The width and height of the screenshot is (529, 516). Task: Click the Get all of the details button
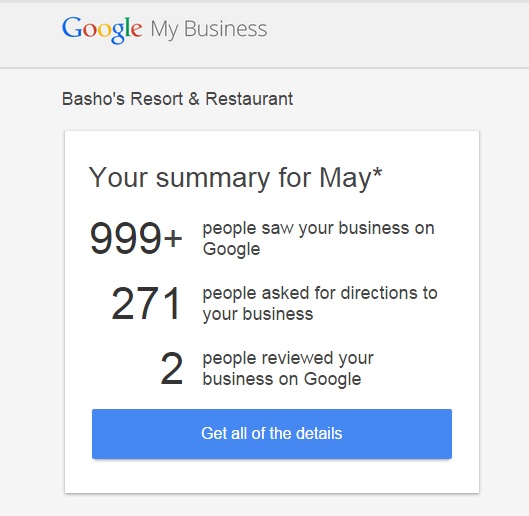click(272, 434)
